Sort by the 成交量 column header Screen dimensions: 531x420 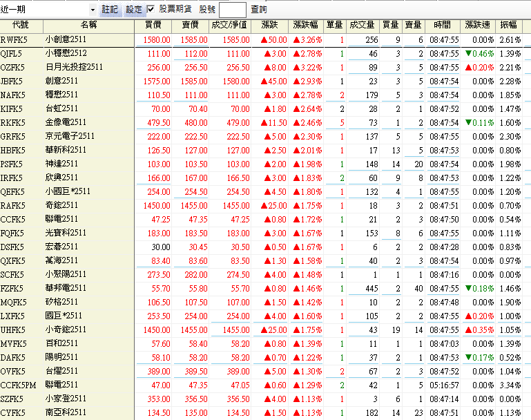[x=363, y=25]
